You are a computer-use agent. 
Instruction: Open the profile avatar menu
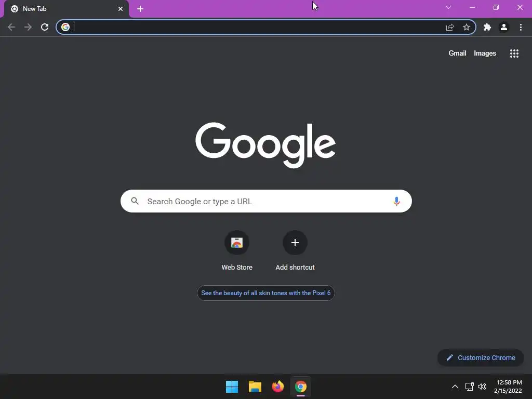tap(504, 27)
